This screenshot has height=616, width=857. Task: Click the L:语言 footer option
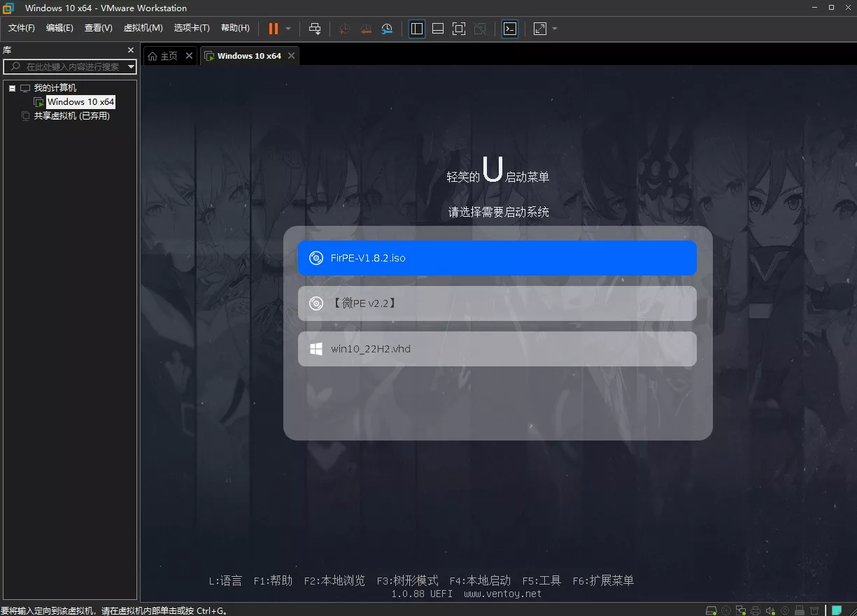[x=225, y=580]
